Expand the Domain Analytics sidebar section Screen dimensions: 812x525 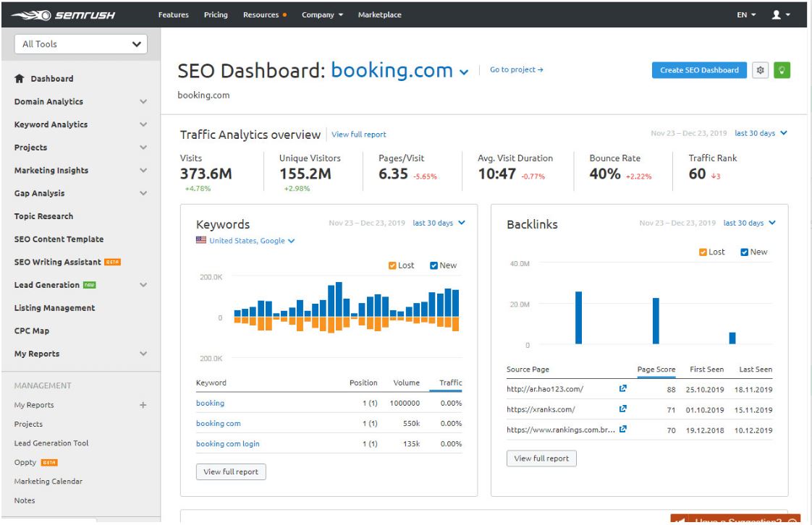(x=143, y=102)
